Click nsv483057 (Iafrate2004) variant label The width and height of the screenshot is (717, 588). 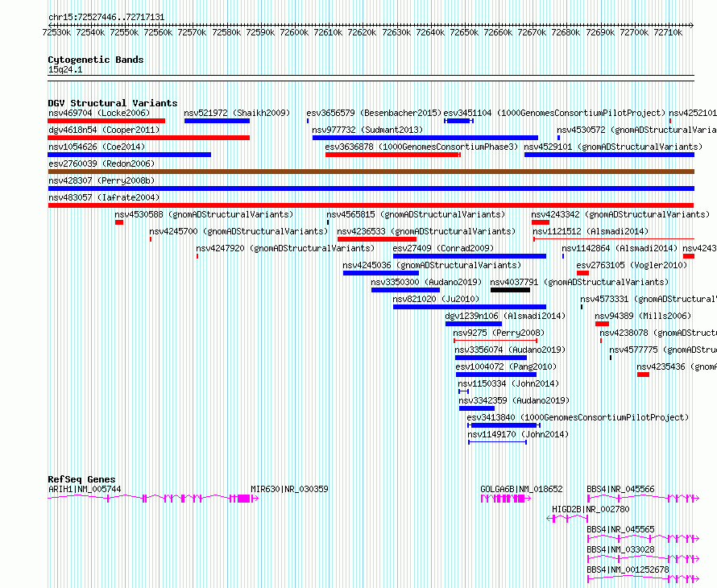click(x=104, y=197)
